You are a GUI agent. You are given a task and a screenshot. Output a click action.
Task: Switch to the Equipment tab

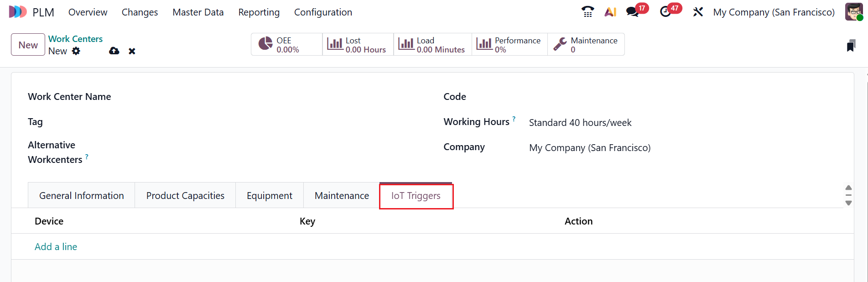pyautogui.click(x=270, y=196)
